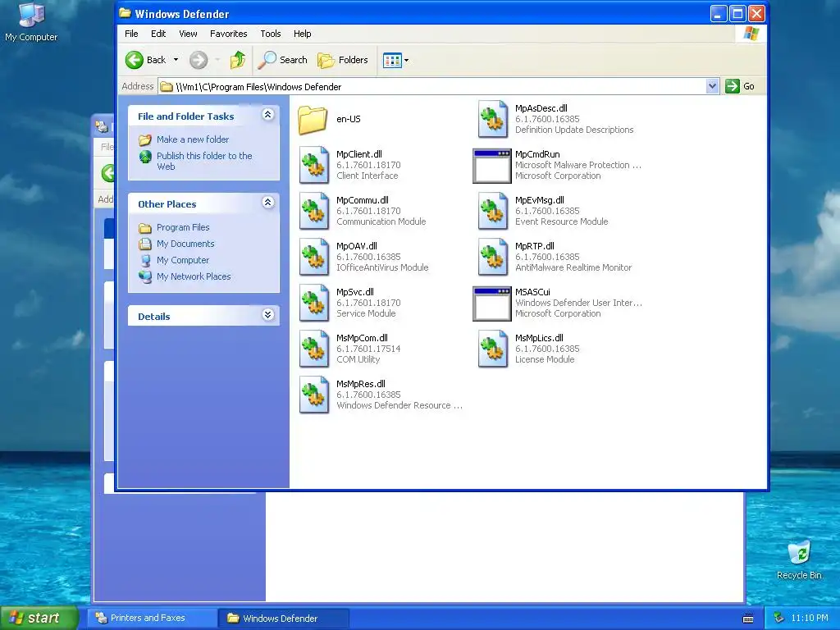
Task: Click the Start button
Action: (39, 618)
